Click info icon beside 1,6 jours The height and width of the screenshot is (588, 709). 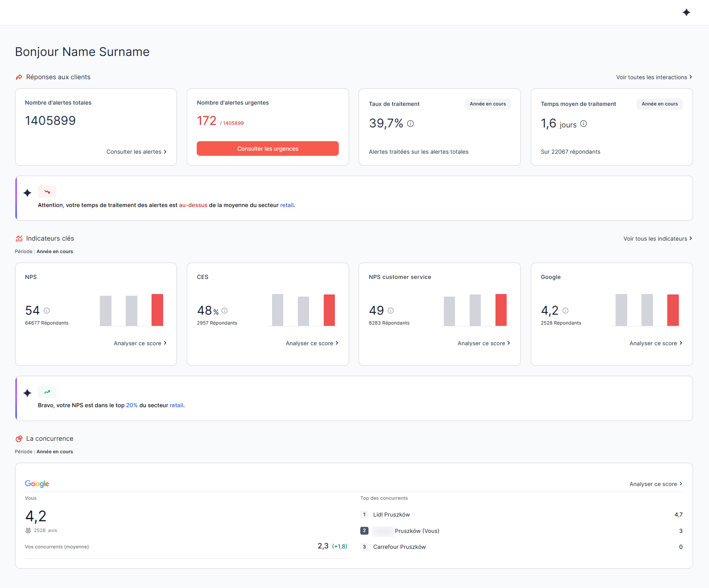[x=583, y=124]
